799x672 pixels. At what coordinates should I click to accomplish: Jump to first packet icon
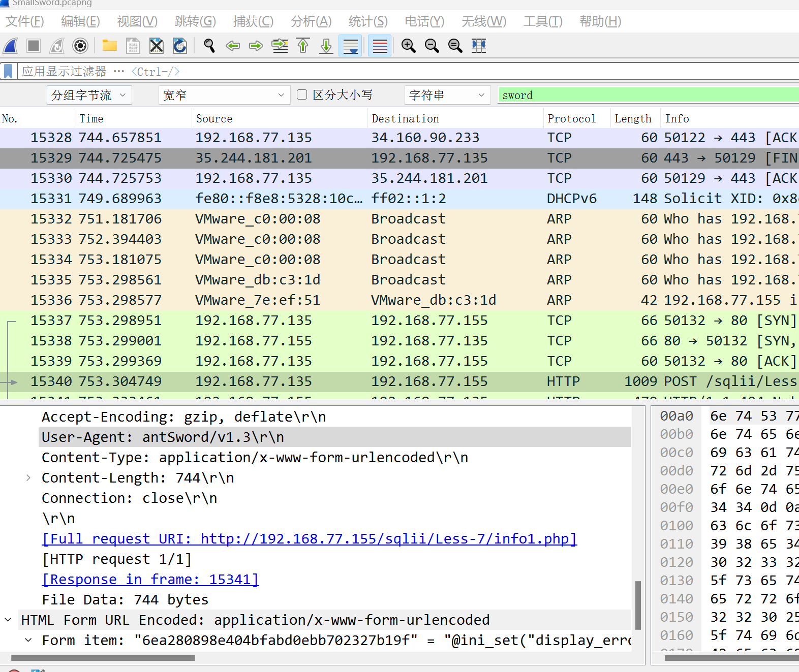303,46
